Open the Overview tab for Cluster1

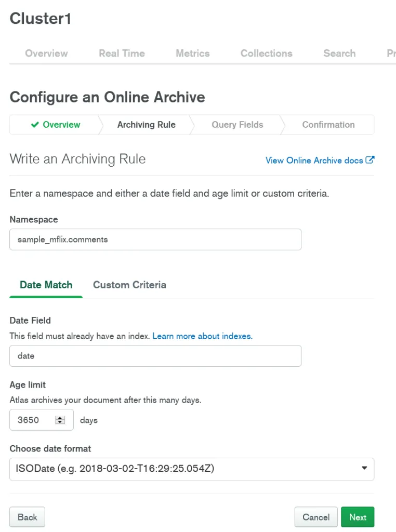(x=46, y=54)
